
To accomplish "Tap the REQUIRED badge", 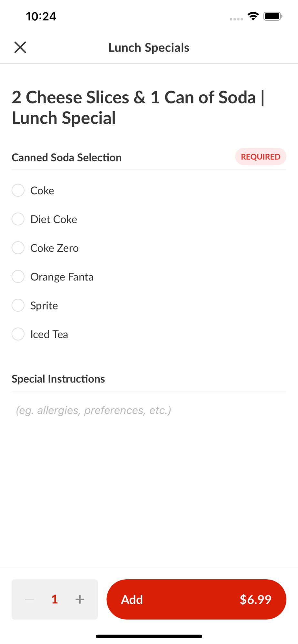I will (x=261, y=157).
